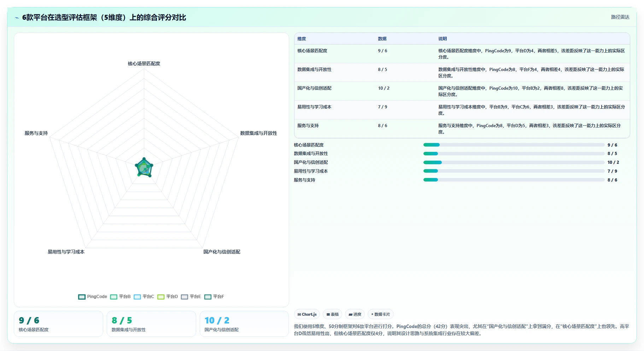Click the Chart.js tag

point(307,314)
